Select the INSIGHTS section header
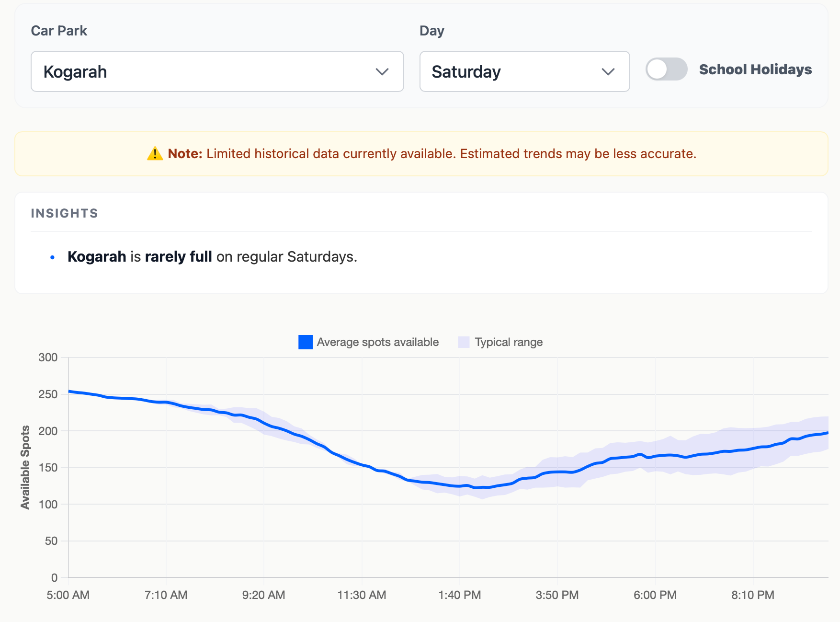This screenshot has width=840, height=622. [64, 213]
